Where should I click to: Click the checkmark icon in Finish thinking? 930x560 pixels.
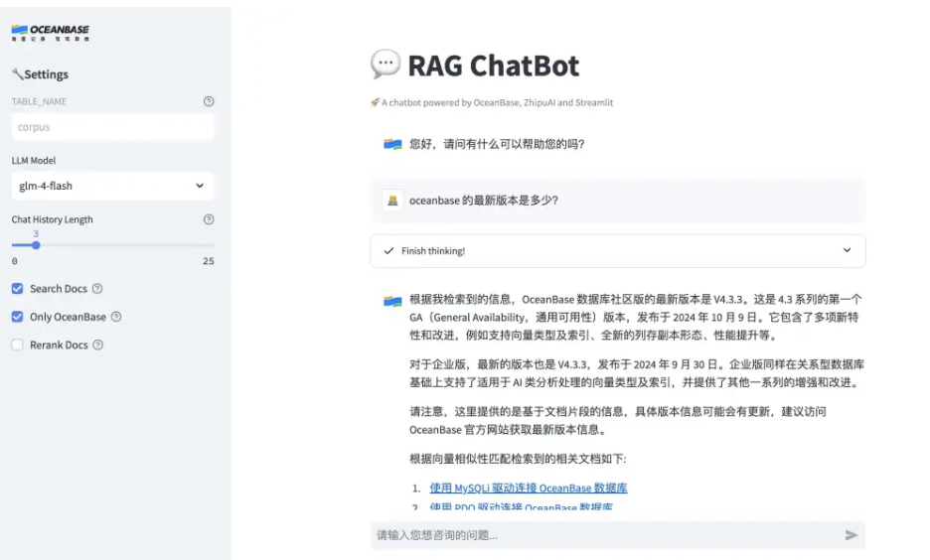[x=388, y=250]
